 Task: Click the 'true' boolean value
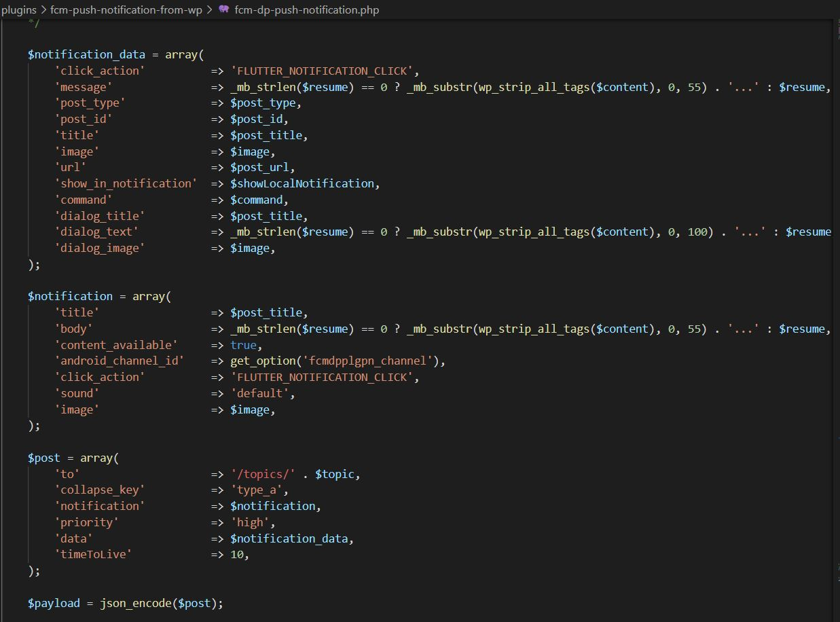coord(243,345)
